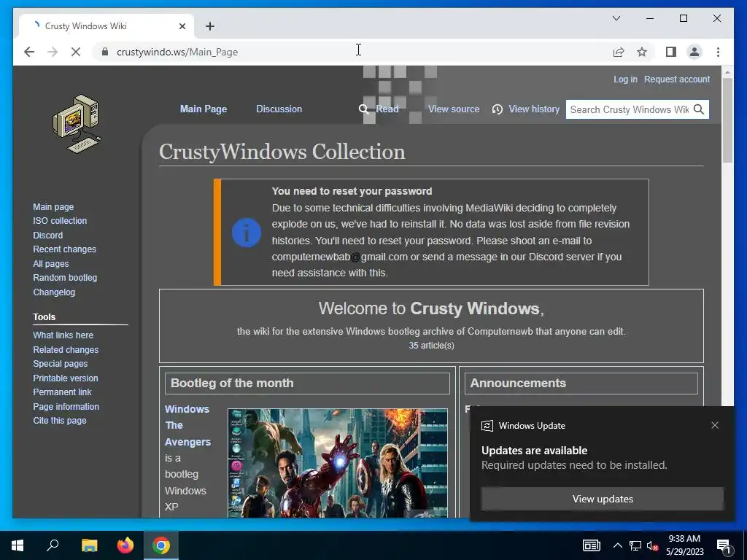Select the View source tab
Image resolution: width=747 pixels, height=560 pixels.
point(454,109)
